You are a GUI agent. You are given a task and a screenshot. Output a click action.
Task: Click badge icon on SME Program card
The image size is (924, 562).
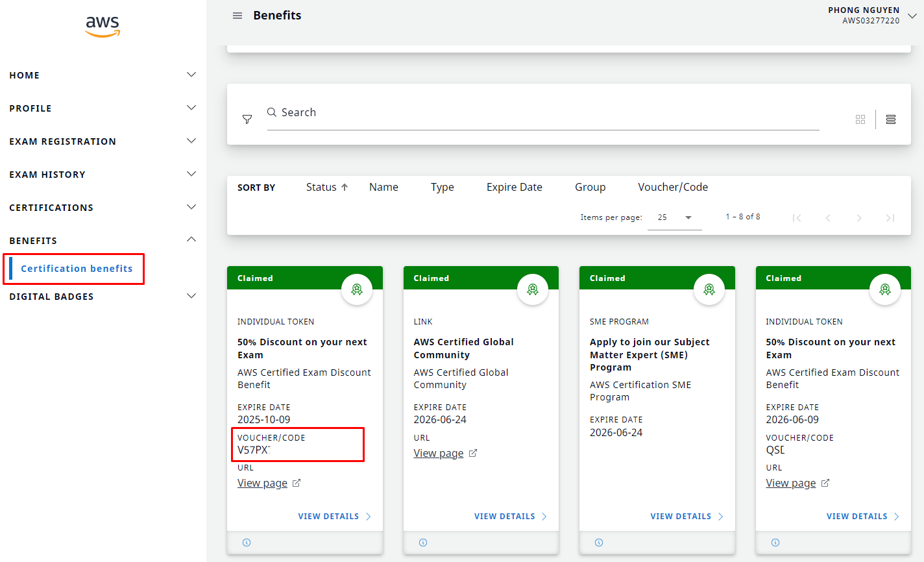709,289
